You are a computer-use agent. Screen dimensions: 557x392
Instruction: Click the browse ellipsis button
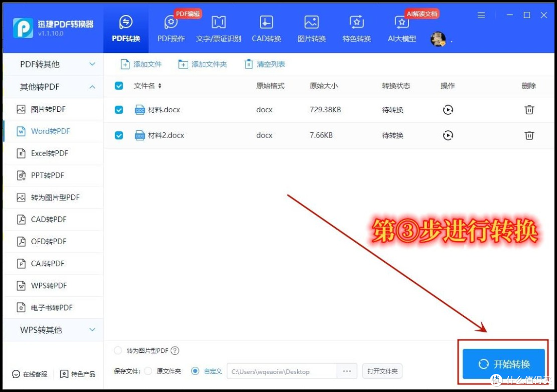tap(347, 371)
